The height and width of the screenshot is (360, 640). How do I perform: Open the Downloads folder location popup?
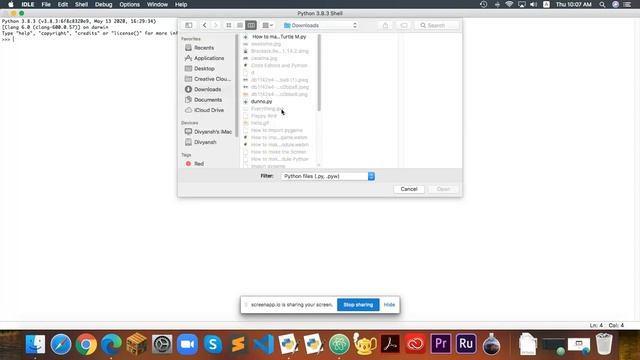pyautogui.click(x=320, y=25)
